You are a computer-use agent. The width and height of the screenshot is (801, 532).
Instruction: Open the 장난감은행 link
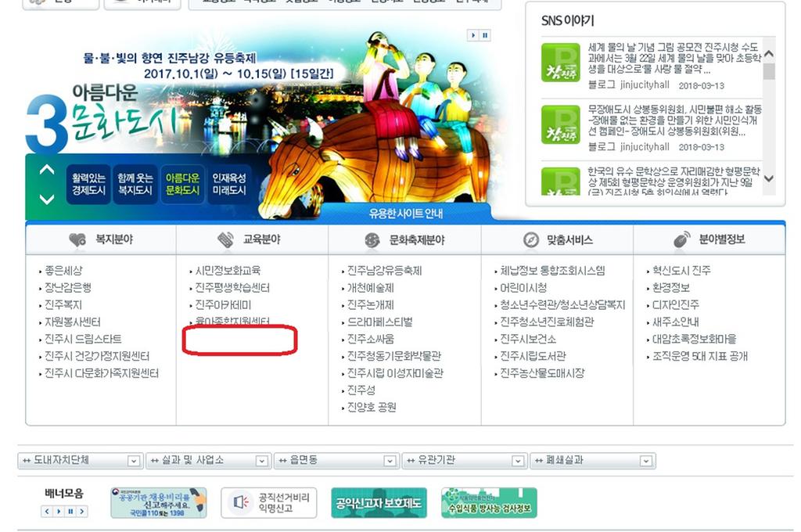point(68,288)
